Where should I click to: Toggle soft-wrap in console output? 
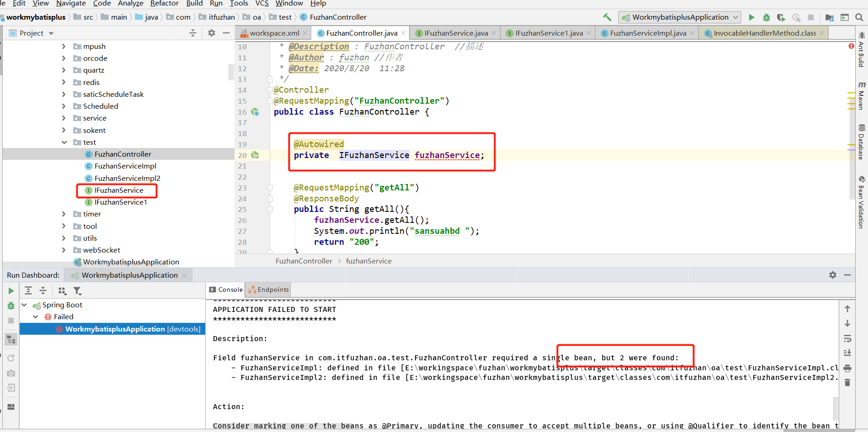coord(847,338)
